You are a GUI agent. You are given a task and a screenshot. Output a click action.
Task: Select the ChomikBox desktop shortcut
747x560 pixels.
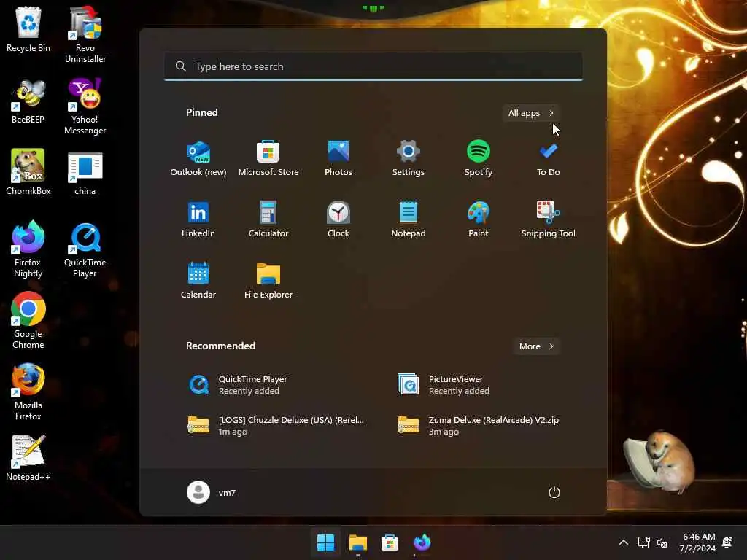click(28, 172)
